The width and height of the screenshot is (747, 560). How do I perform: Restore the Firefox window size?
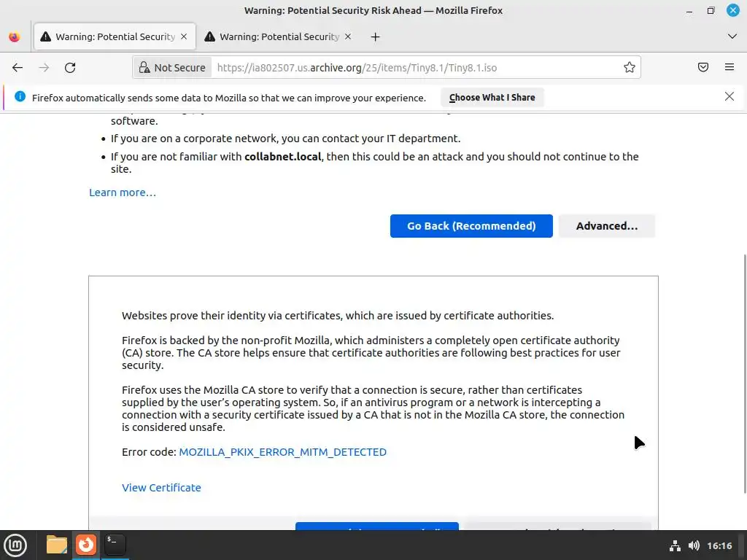tap(711, 10)
